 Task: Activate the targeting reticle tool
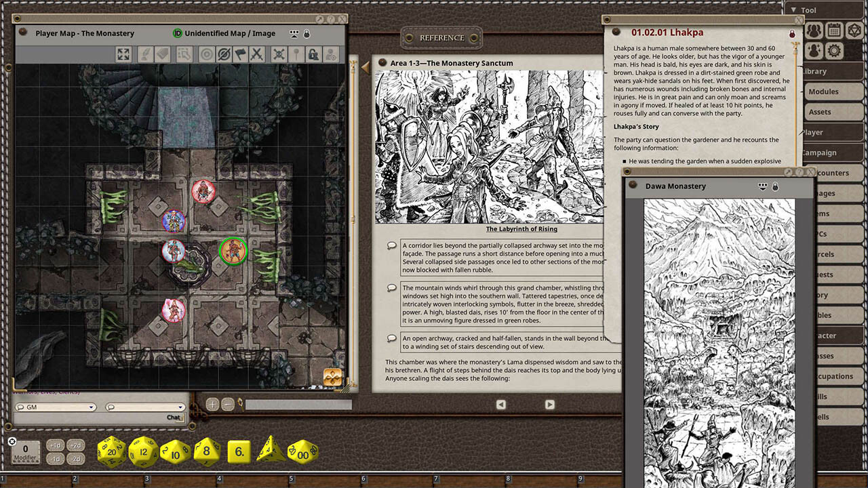coord(205,54)
